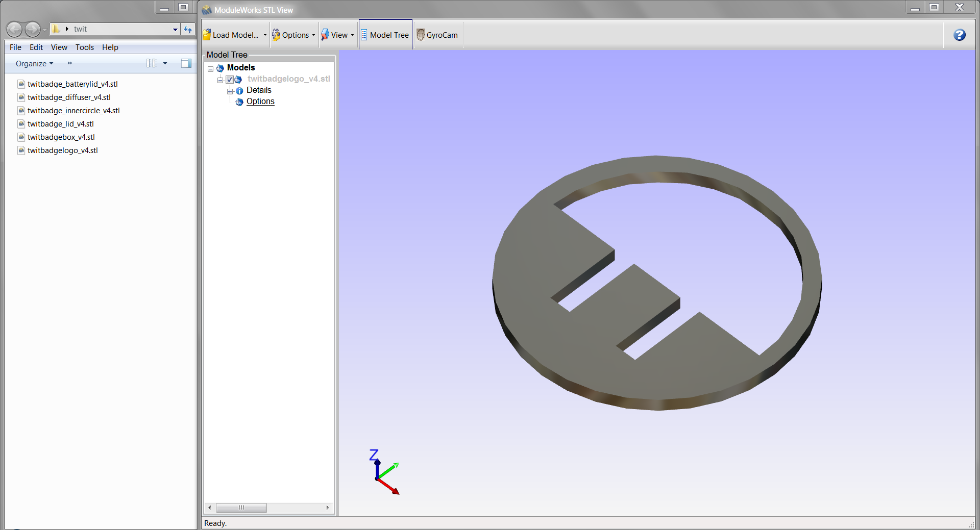Click the GyroCam toolbar icon
This screenshot has height=530, width=980.
coord(421,35)
